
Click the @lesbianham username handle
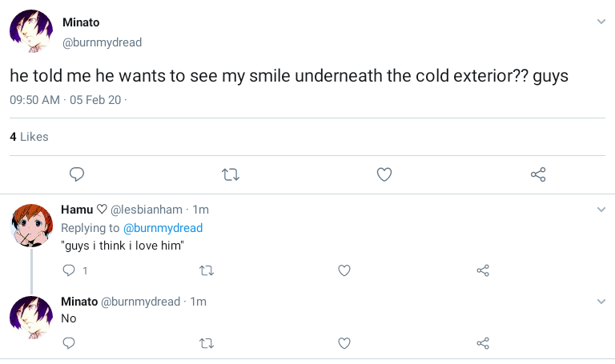(147, 210)
